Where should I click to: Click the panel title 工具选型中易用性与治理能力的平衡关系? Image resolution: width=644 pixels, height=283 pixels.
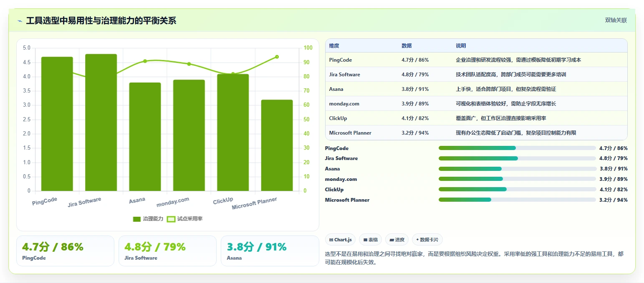point(101,20)
